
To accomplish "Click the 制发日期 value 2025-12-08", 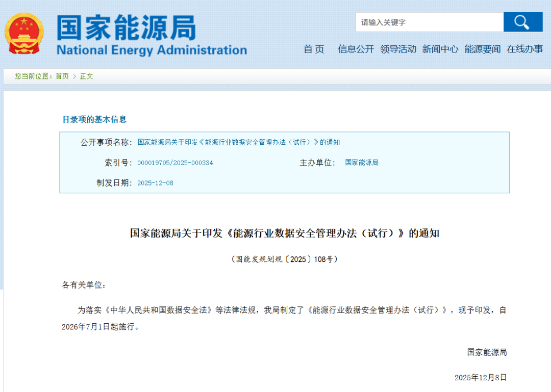I will [x=155, y=183].
